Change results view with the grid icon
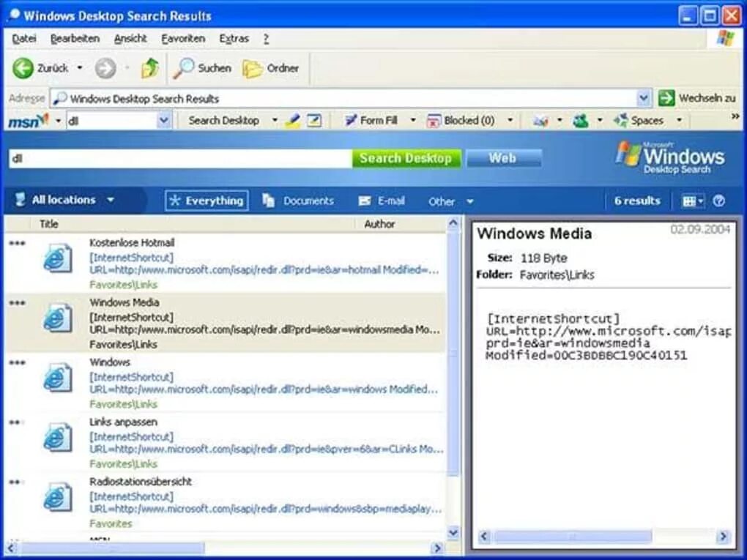The width and height of the screenshot is (747, 560). tap(689, 200)
